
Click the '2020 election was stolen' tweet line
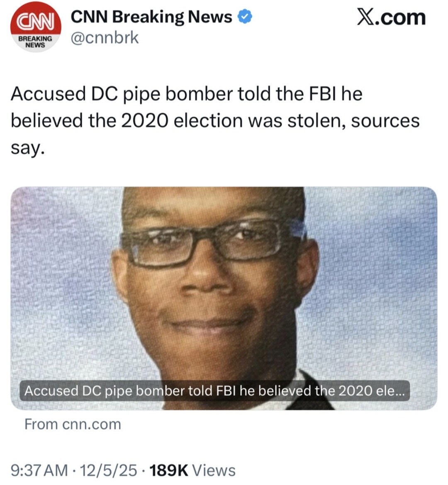pos(215,121)
